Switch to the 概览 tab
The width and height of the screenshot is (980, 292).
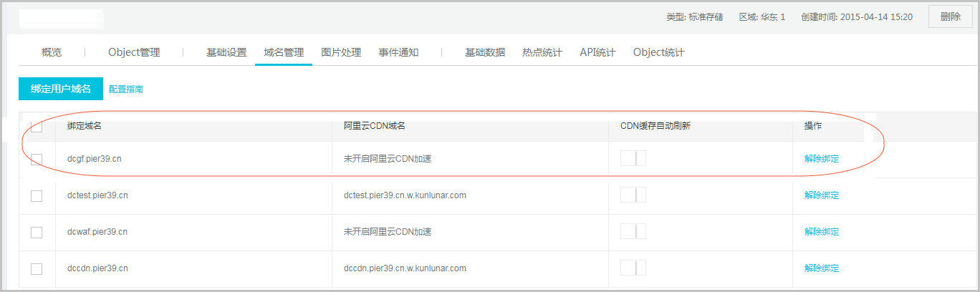(52, 52)
